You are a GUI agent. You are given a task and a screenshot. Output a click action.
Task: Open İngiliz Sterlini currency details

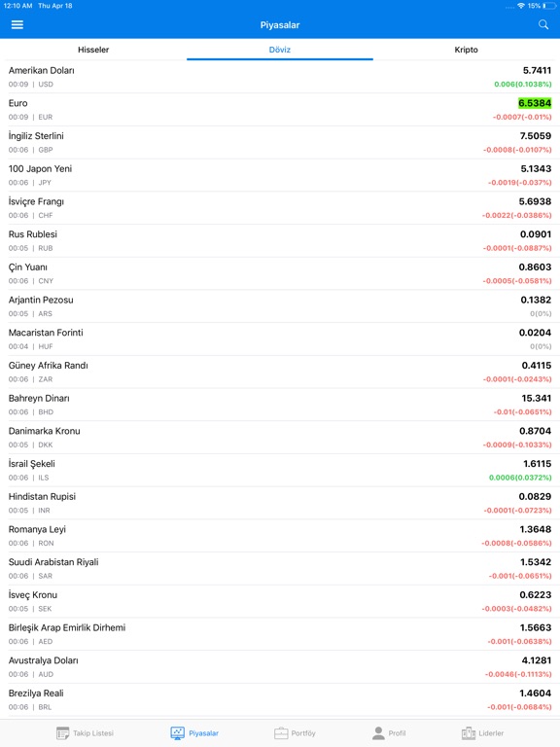280,142
